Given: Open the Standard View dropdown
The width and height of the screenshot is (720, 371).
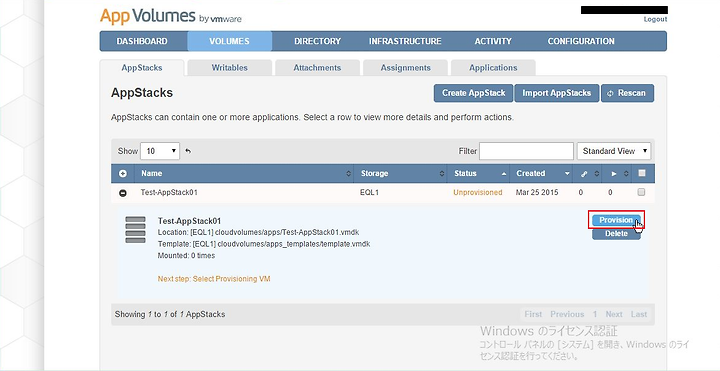Looking at the screenshot, I should tap(613, 151).
